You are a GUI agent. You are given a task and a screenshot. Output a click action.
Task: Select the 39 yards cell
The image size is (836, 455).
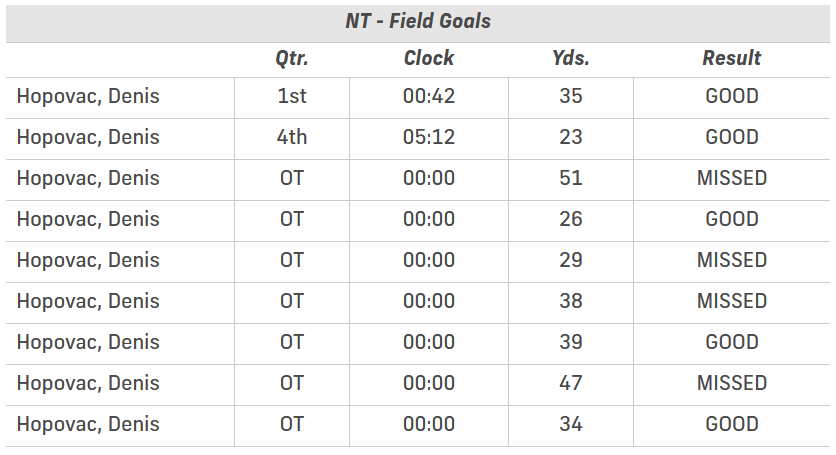point(571,343)
